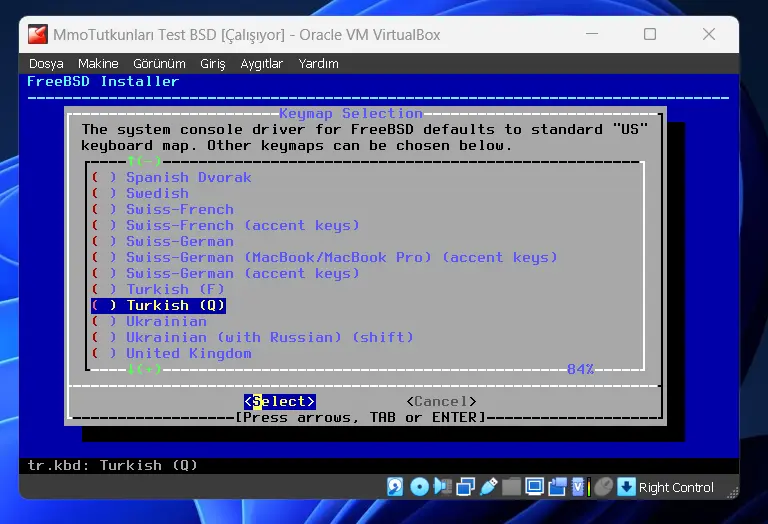Viewport: 768px width, 524px height.
Task: Click the list scroll-down indicator ↓(+)
Action: click(144, 369)
